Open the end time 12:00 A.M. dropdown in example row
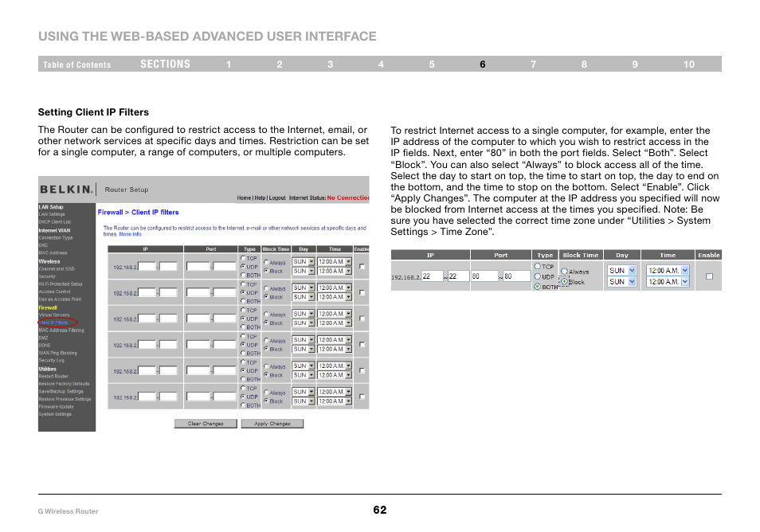This screenshot has height=532, width=760. pos(668,281)
